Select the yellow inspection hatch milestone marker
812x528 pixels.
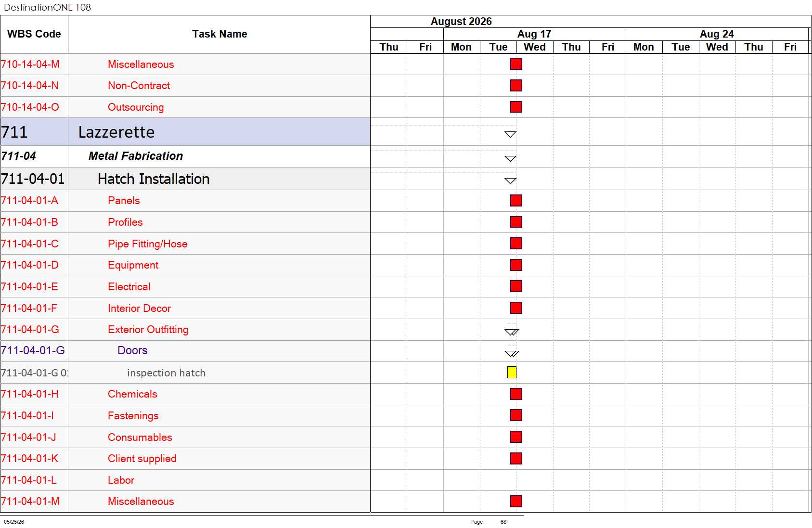(x=512, y=373)
